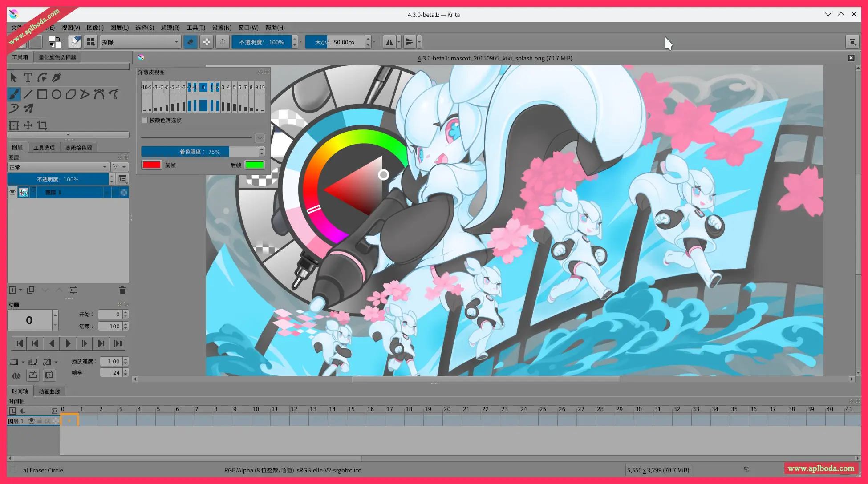Select the polygon drawing tool
The width and height of the screenshot is (868, 484).
coord(70,94)
